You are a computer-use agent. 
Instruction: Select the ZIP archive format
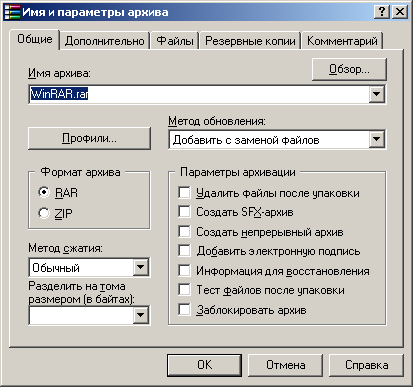coord(44,213)
